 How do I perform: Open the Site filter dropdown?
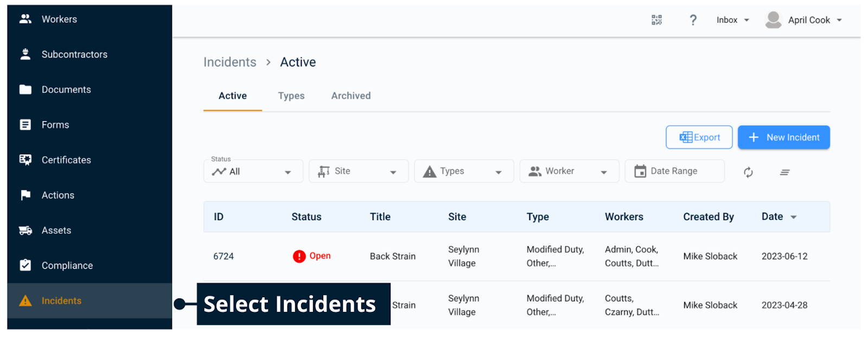pos(358,171)
